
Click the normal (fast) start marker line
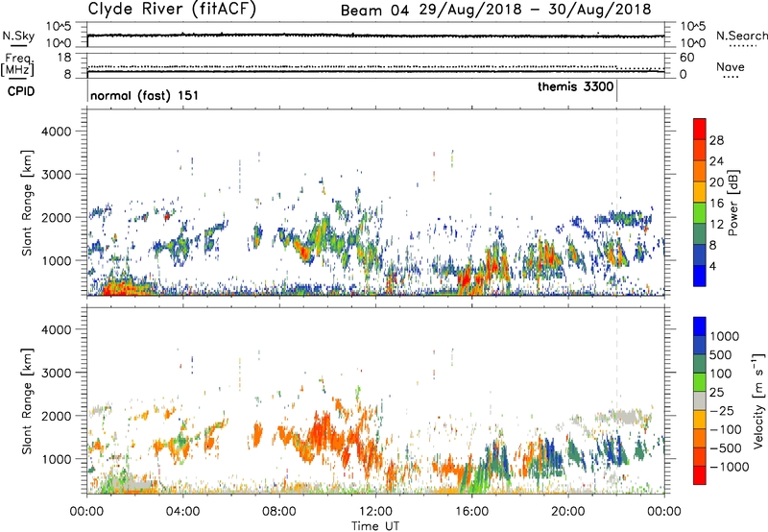click(x=87, y=91)
